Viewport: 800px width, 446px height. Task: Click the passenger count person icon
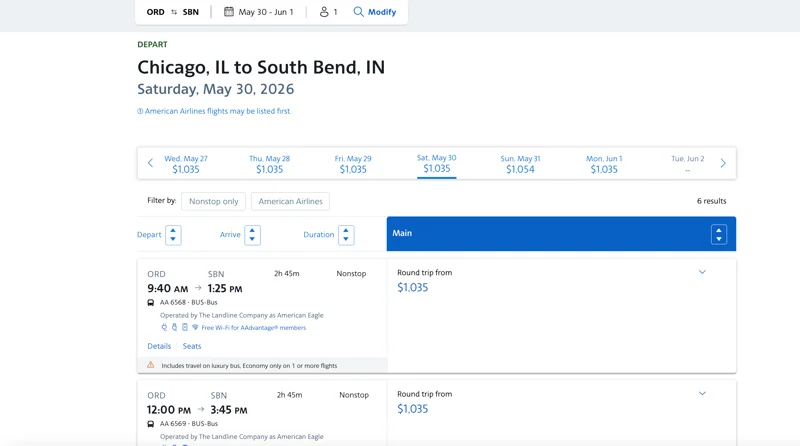pyautogui.click(x=324, y=12)
